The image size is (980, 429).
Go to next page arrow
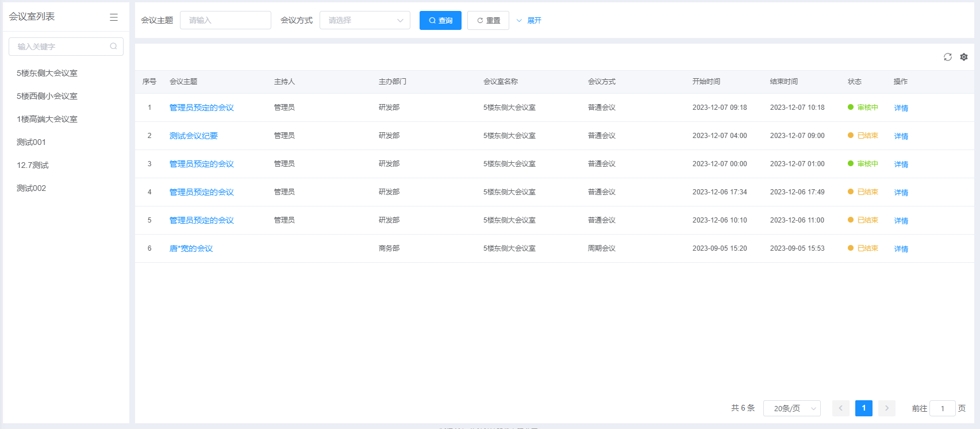tap(886, 408)
